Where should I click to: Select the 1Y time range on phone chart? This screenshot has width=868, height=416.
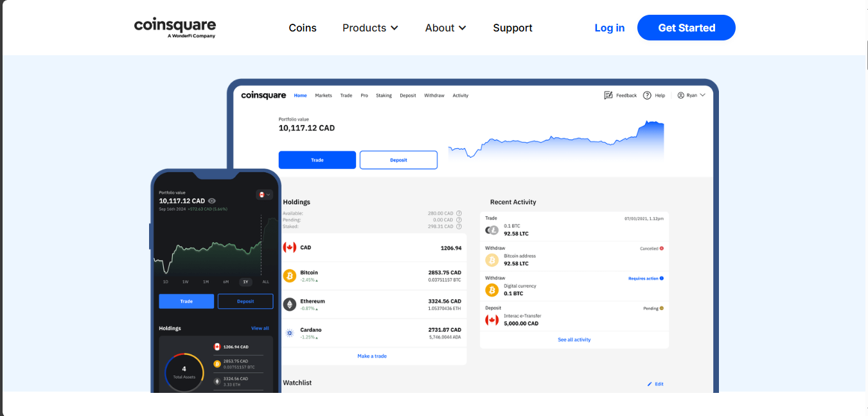click(245, 282)
